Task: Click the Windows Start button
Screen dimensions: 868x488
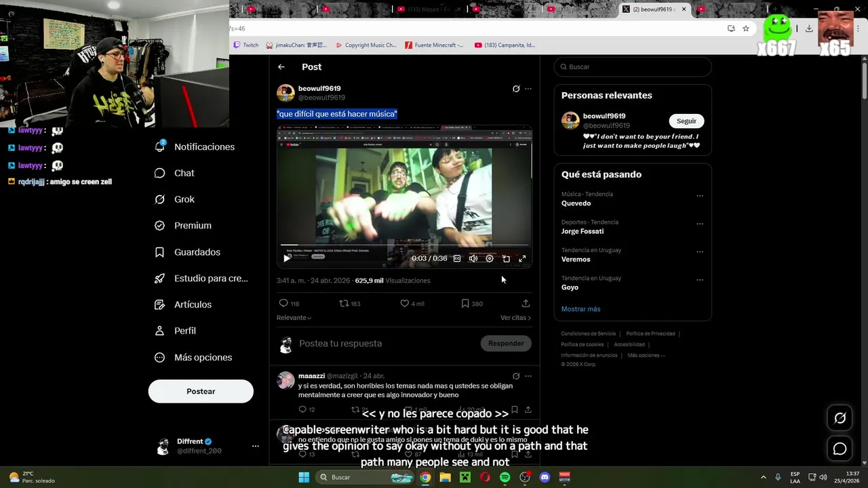Action: 304,477
